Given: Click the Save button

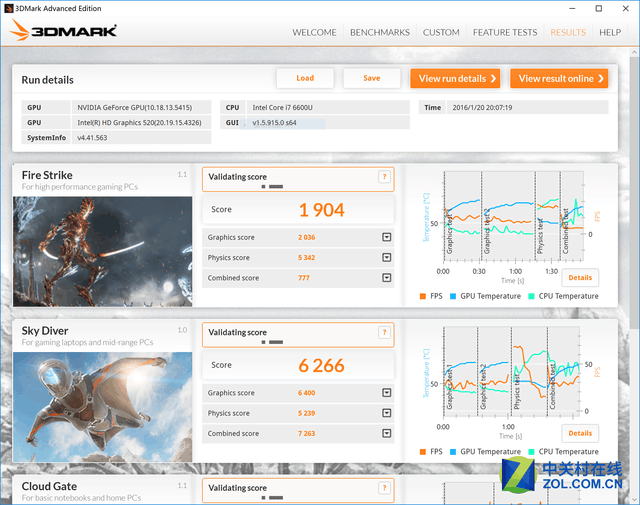Looking at the screenshot, I should pyautogui.click(x=371, y=78).
